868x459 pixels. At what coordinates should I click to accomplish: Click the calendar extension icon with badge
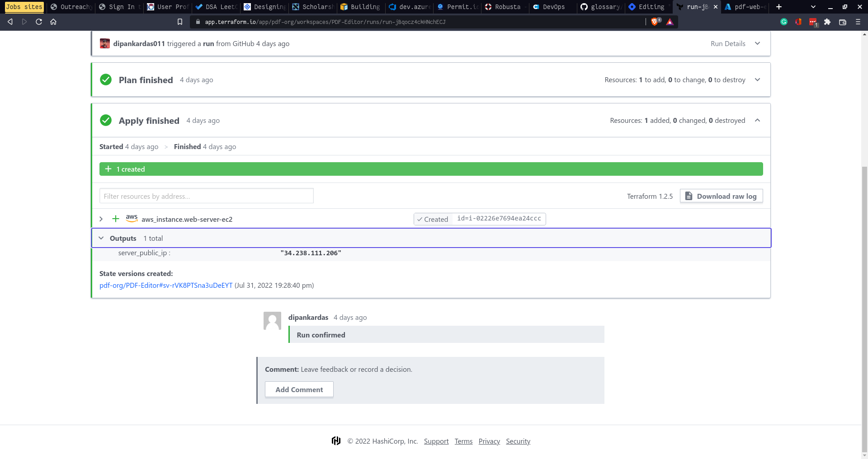coord(813,22)
